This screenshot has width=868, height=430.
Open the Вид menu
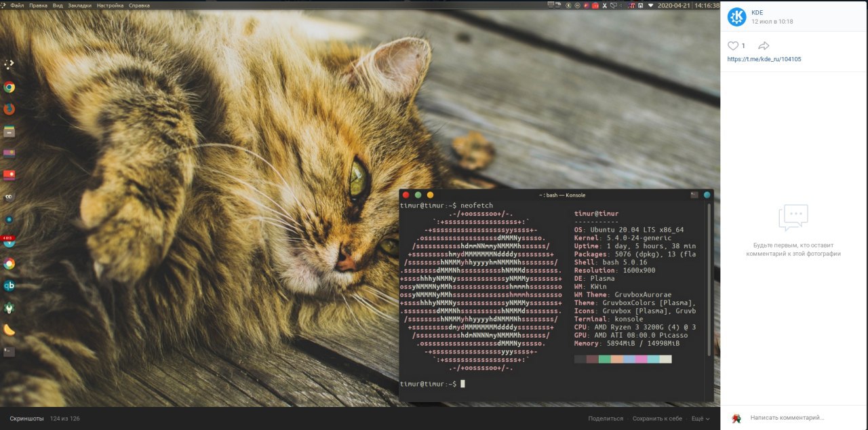tap(58, 5)
